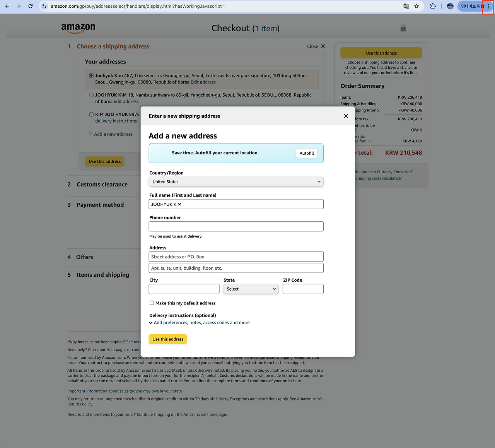495x448 pixels.
Task: Click the KRW 210,548 order total
Action: click(x=404, y=153)
